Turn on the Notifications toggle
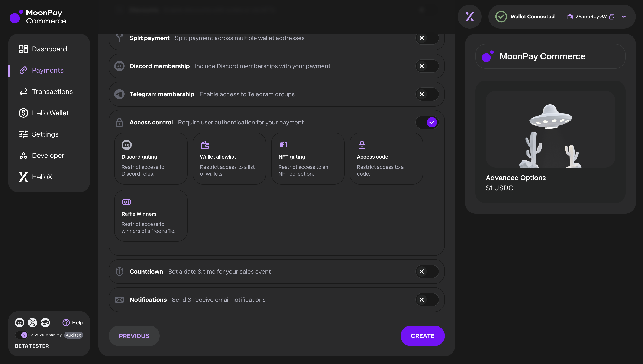643x364 pixels. [x=427, y=299]
